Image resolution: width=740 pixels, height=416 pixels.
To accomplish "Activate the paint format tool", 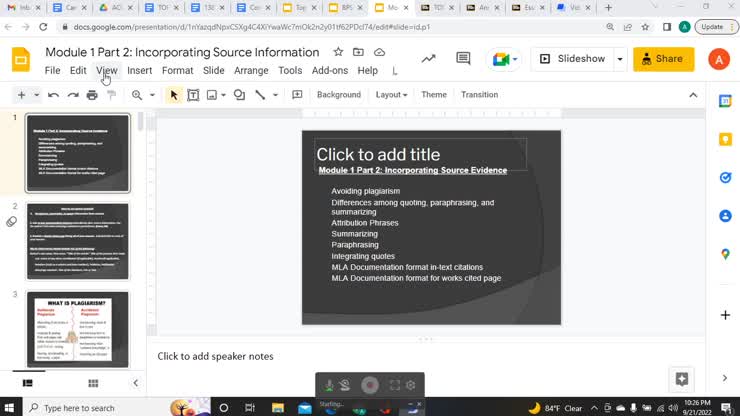I will point(111,95).
